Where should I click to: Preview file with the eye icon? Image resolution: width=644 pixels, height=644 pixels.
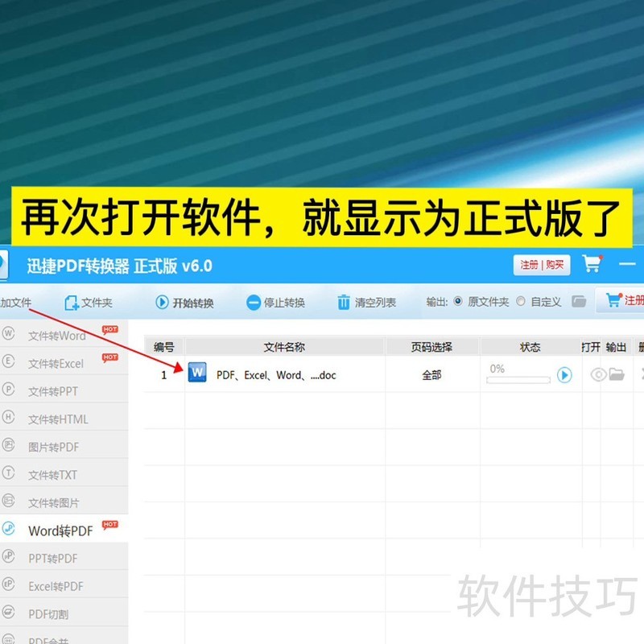[x=597, y=374]
